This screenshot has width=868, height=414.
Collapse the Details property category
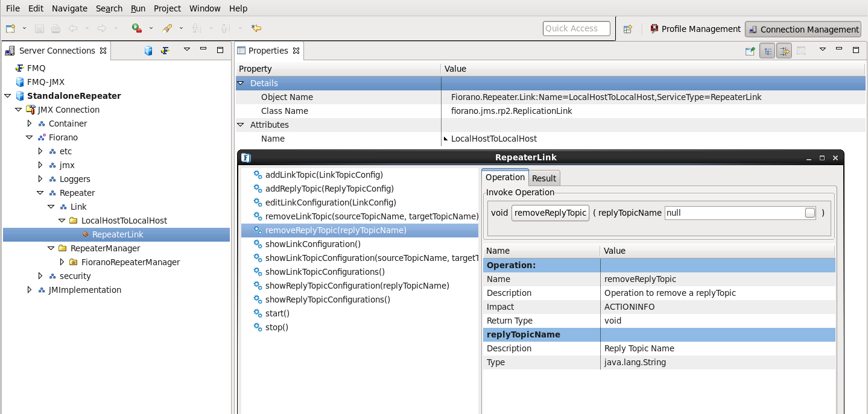pos(241,83)
